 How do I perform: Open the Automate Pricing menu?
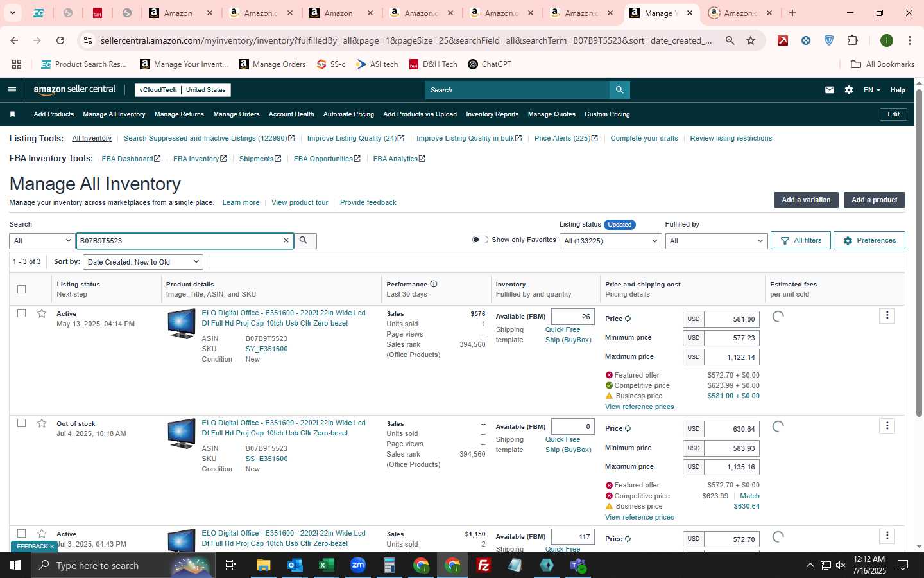pos(348,114)
